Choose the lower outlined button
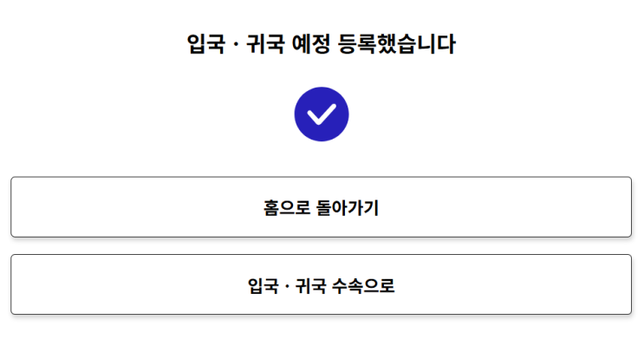 tap(322, 284)
